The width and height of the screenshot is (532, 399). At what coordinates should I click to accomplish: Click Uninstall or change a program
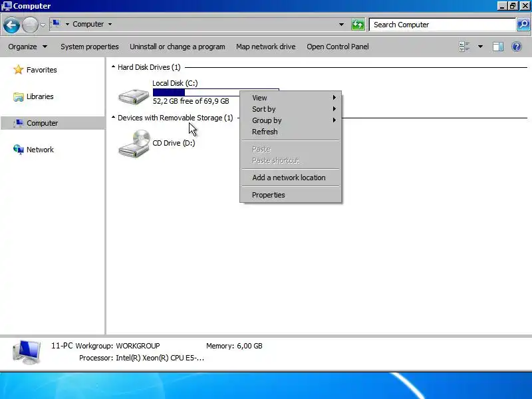click(x=177, y=47)
